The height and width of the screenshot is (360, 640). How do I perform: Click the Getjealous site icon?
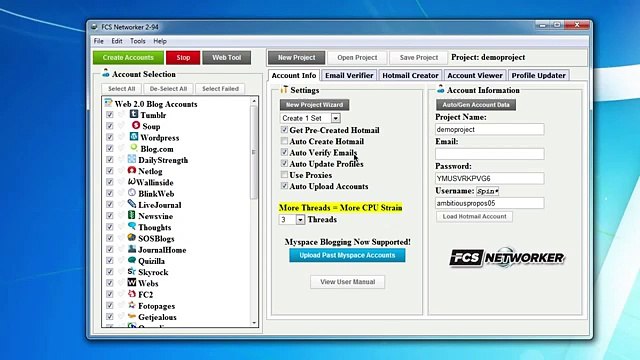(132, 316)
